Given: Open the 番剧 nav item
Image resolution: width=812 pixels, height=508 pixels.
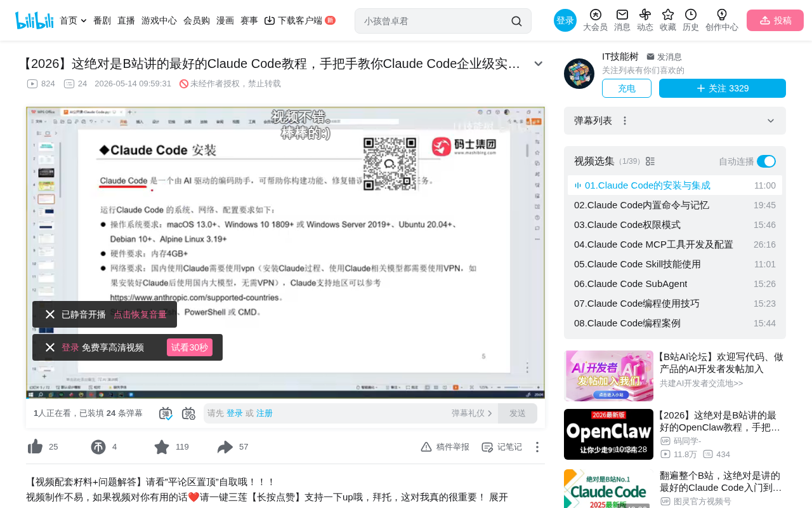Looking at the screenshot, I should pyautogui.click(x=102, y=20).
